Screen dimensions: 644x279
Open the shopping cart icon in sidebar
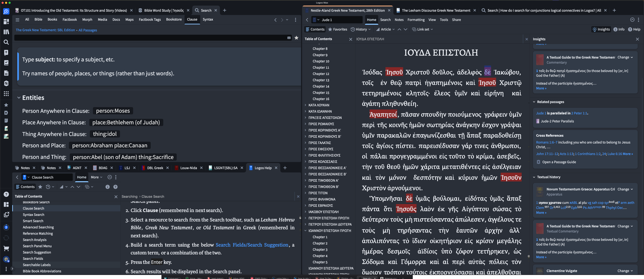pyautogui.click(x=6, y=248)
